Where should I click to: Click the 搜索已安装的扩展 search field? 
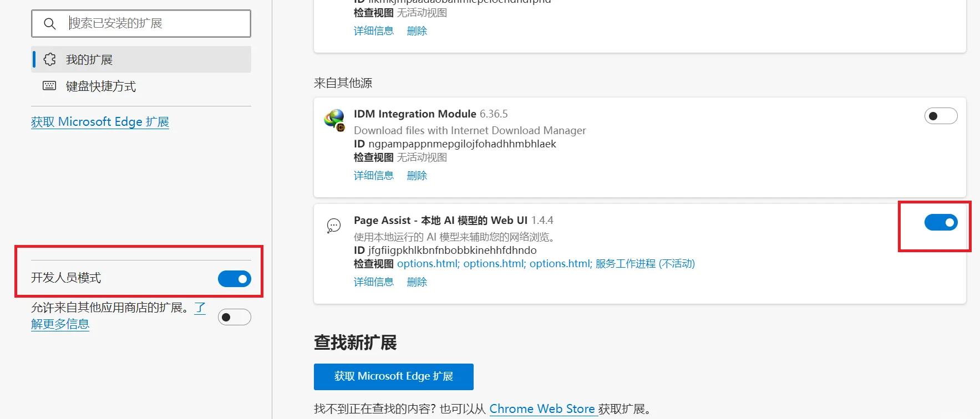[x=141, y=23]
